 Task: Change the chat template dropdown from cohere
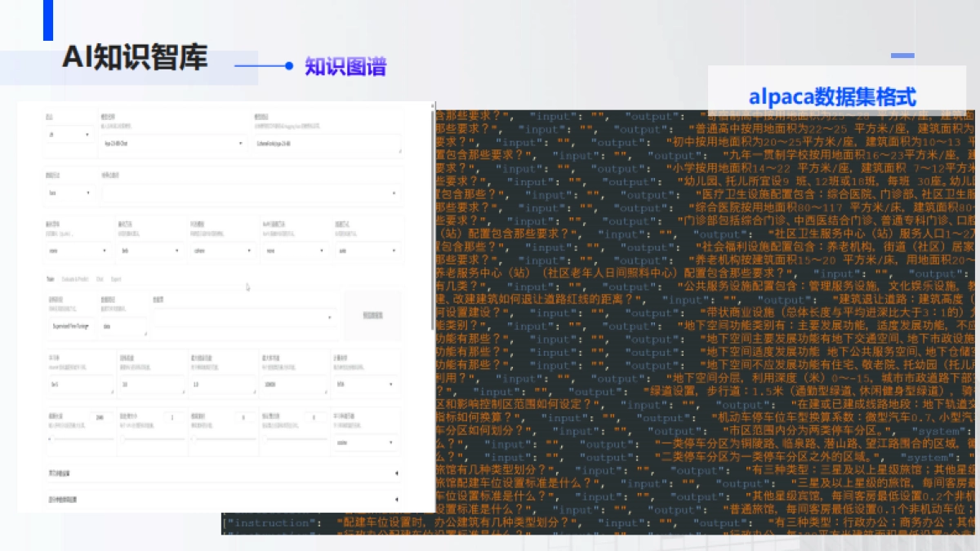point(223,250)
